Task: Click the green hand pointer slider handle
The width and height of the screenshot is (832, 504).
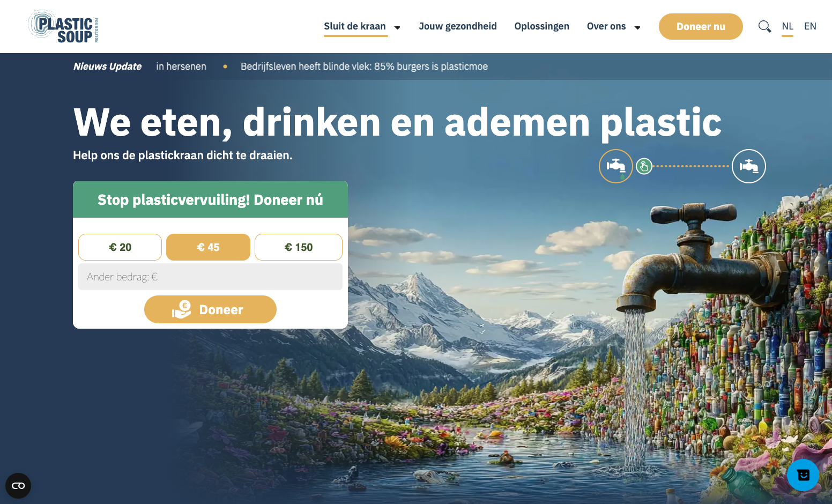Action: pyautogui.click(x=644, y=166)
